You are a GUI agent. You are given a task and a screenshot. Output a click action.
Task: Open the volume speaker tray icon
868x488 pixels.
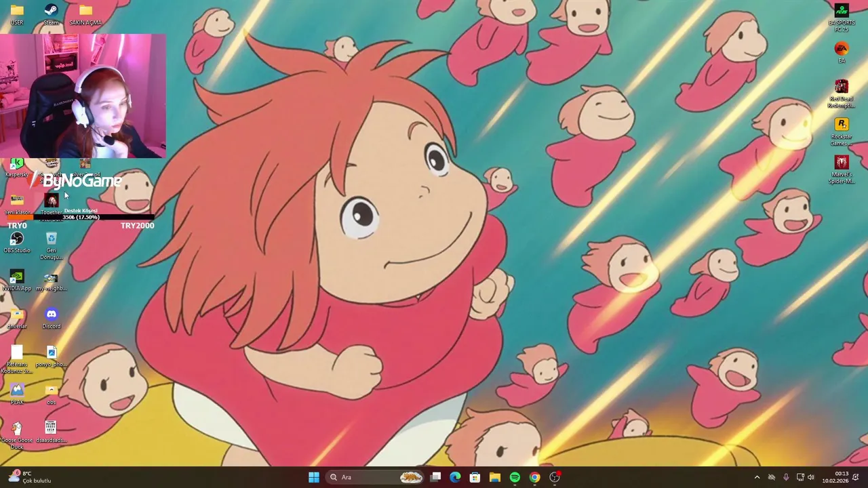pos(811,477)
